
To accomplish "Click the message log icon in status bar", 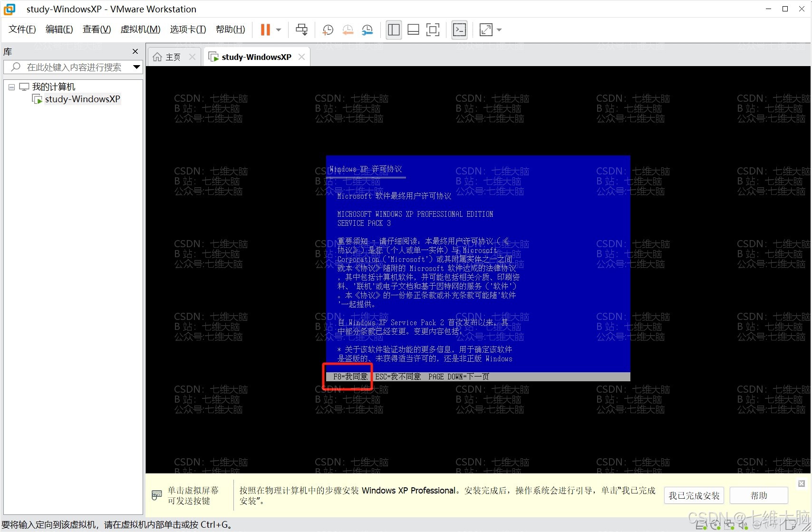I will click(791, 525).
